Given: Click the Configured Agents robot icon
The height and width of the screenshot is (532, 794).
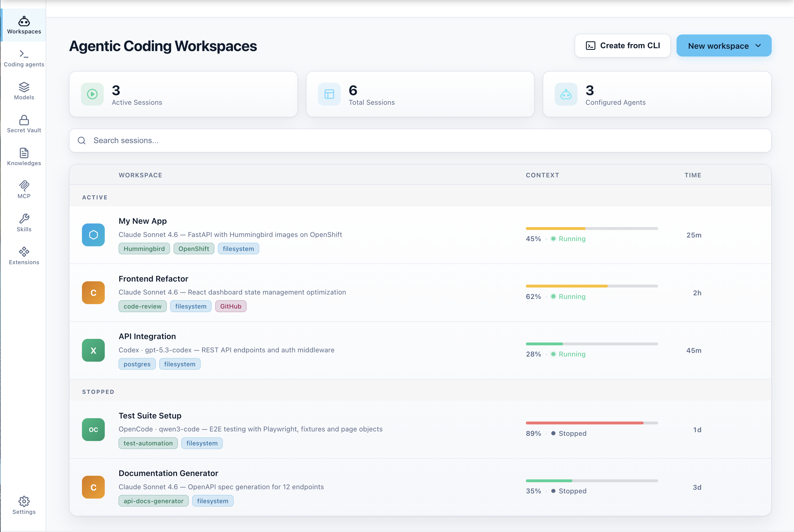Looking at the screenshot, I should [x=566, y=94].
